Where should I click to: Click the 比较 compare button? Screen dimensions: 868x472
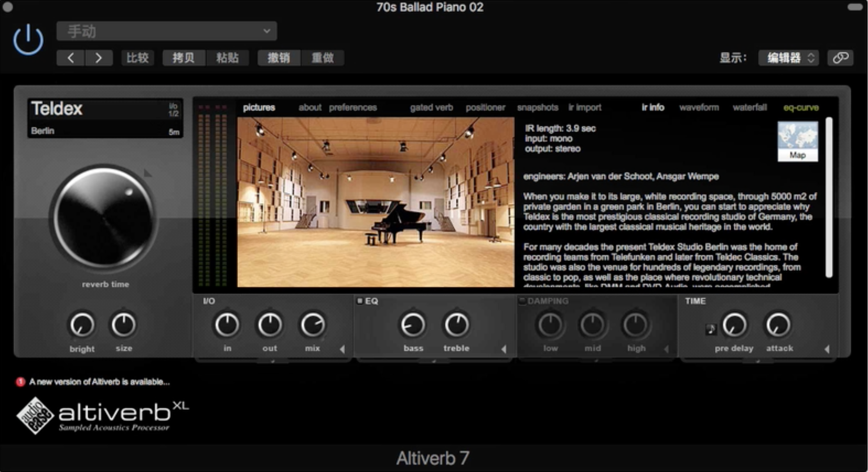(x=137, y=58)
